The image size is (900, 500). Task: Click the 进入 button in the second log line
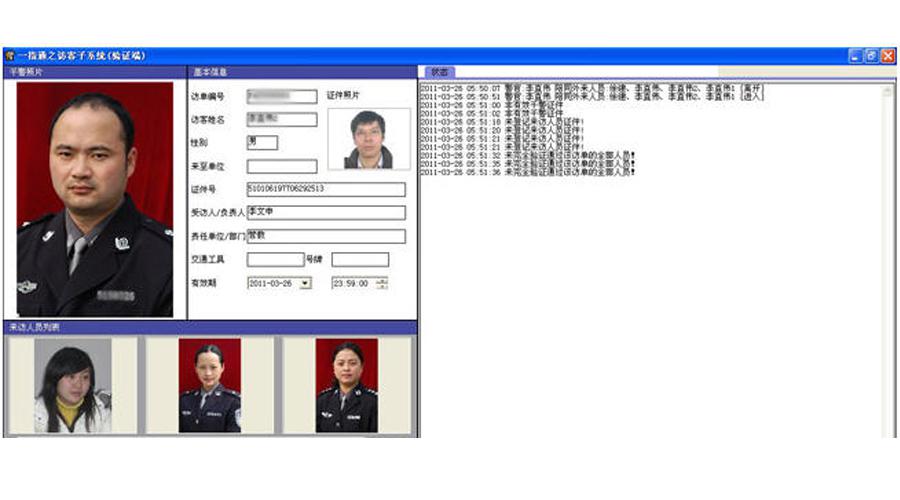point(752,96)
